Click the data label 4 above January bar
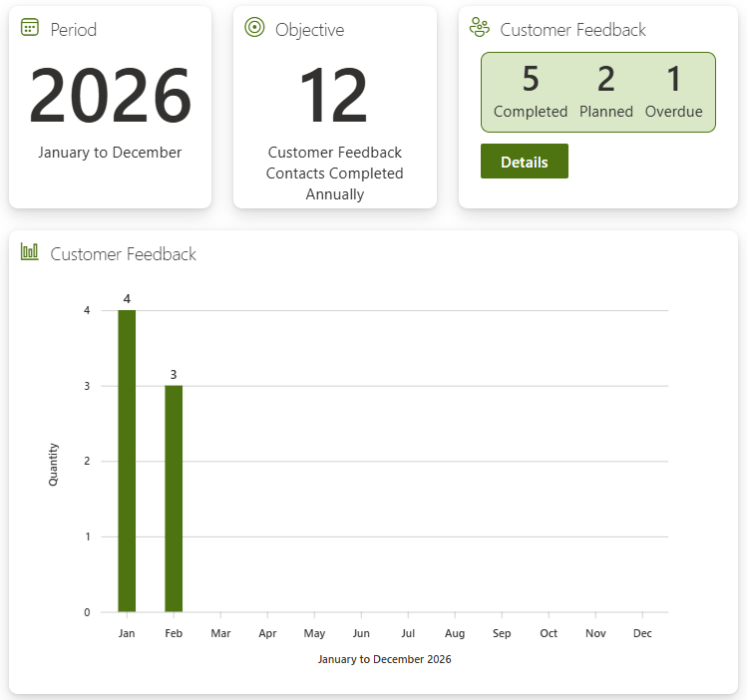747x700 pixels. [127, 299]
